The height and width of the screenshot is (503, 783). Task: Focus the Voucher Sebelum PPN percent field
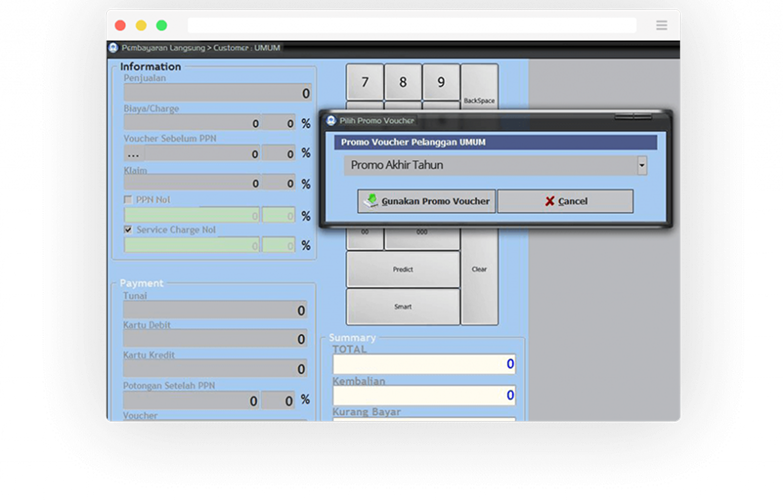click(x=279, y=153)
